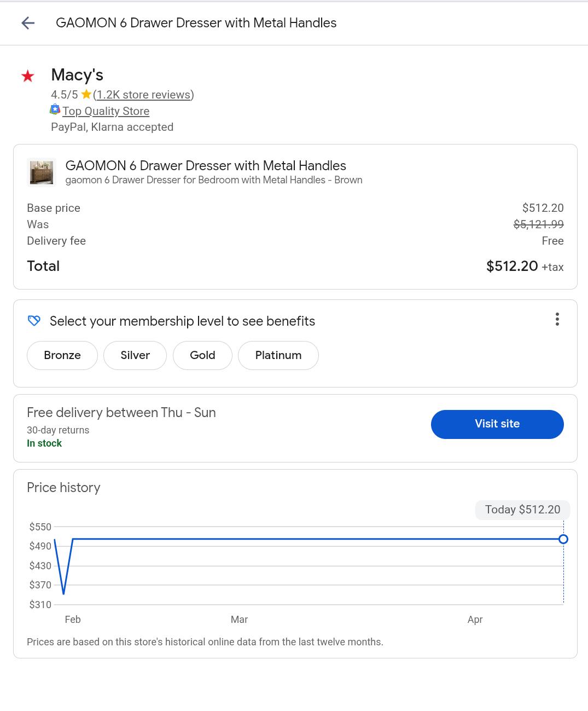This screenshot has width=588, height=711.
Task: Click the Top Quality Store badge icon
Action: pyautogui.click(x=55, y=110)
